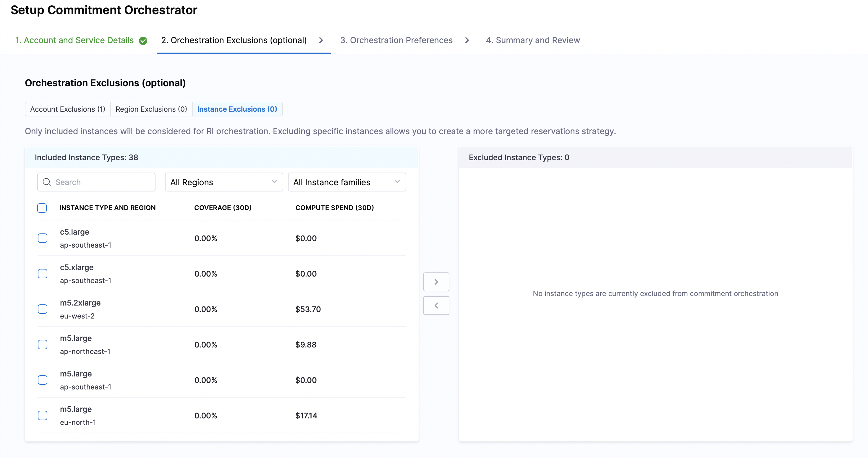Open the Region Exclusions tab
This screenshot has width=868, height=458.
(151, 109)
